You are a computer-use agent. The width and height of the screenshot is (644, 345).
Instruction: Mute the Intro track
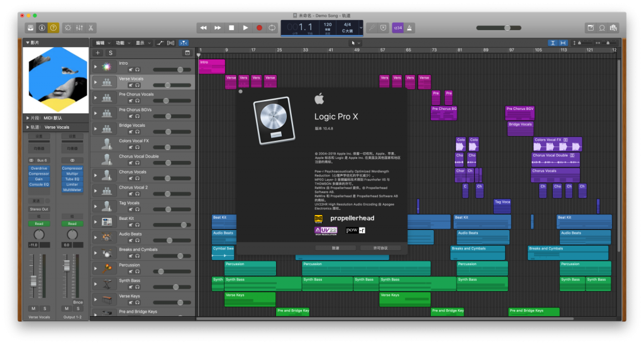(x=131, y=70)
